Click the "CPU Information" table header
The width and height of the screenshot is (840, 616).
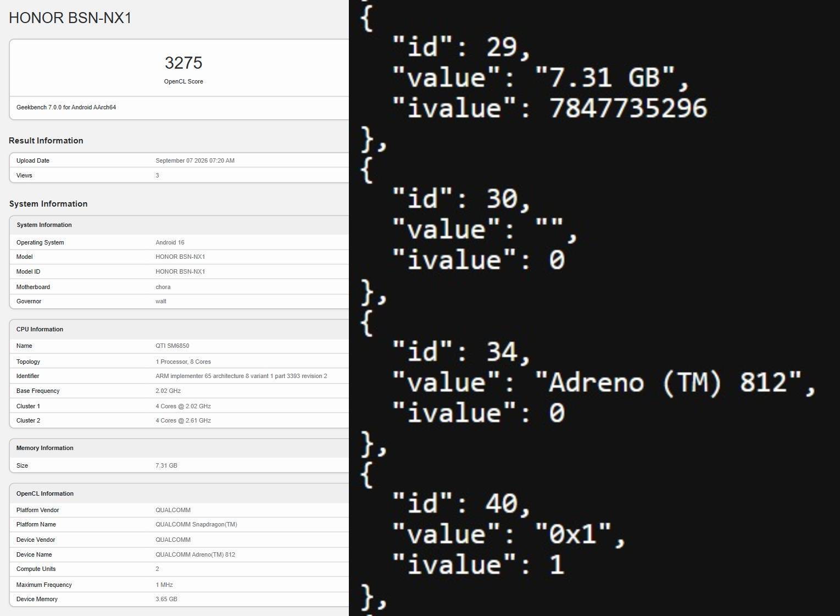click(40, 329)
